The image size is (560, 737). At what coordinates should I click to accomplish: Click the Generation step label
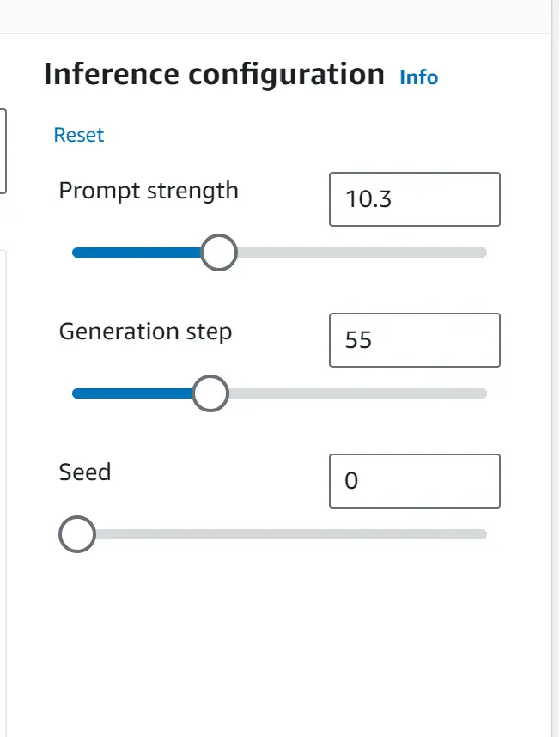pos(145,331)
